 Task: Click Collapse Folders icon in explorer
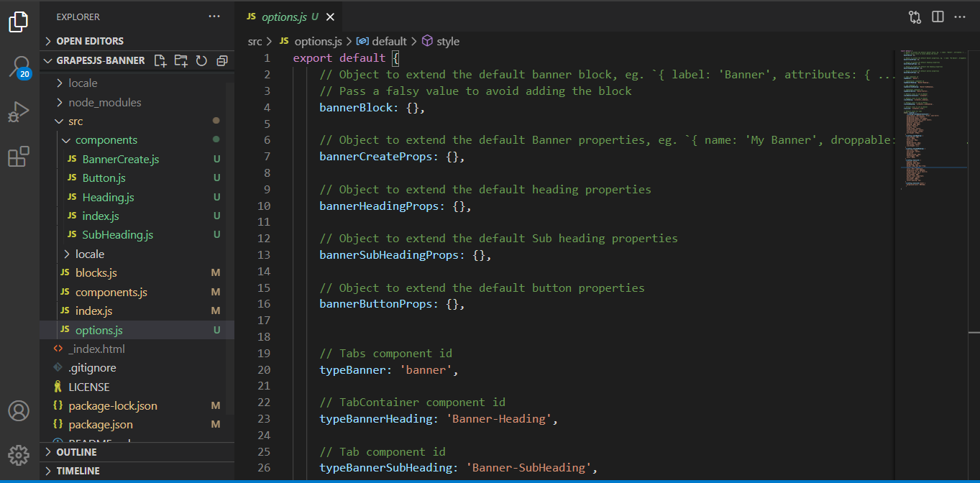(222, 60)
